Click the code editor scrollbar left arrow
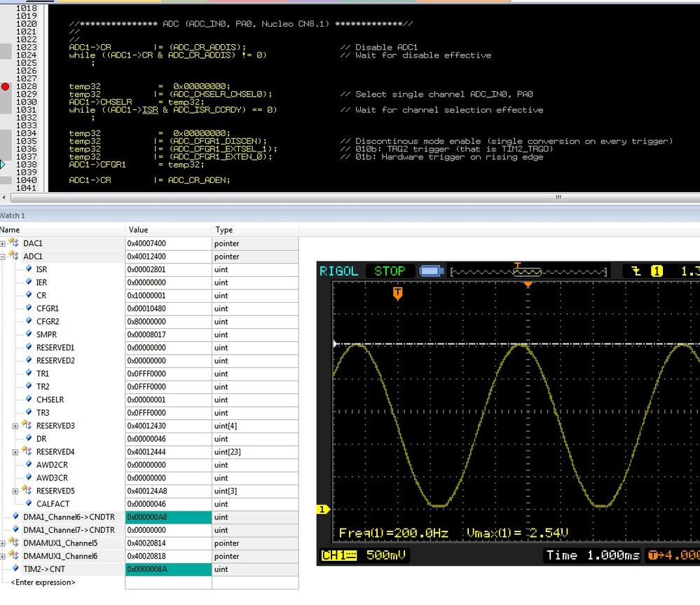 pyautogui.click(x=4, y=197)
